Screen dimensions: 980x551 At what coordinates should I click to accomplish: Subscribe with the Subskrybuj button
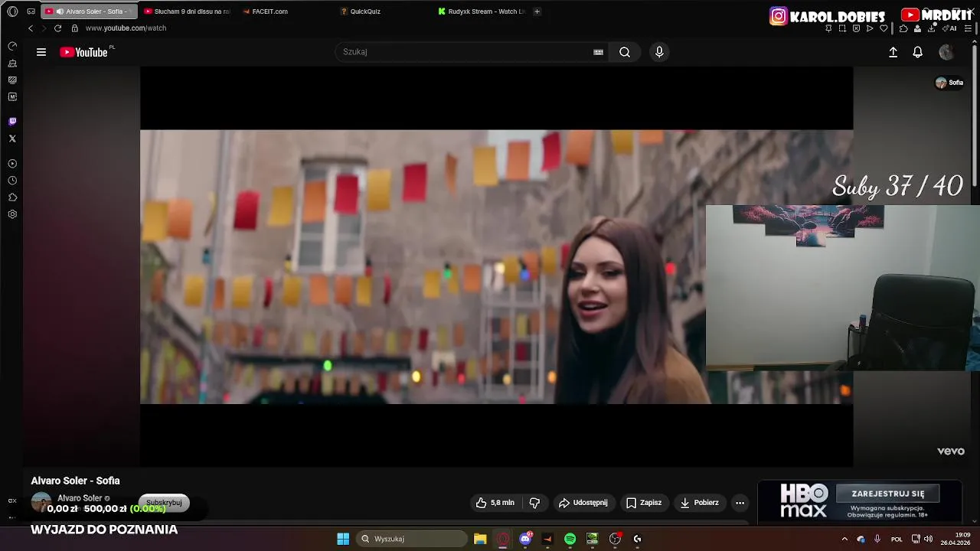point(164,502)
